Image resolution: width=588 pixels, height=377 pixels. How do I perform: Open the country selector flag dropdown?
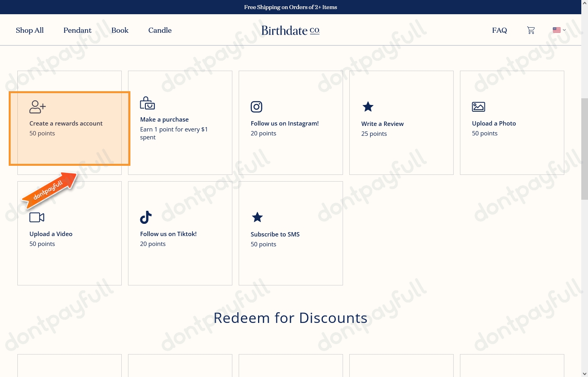[557, 30]
